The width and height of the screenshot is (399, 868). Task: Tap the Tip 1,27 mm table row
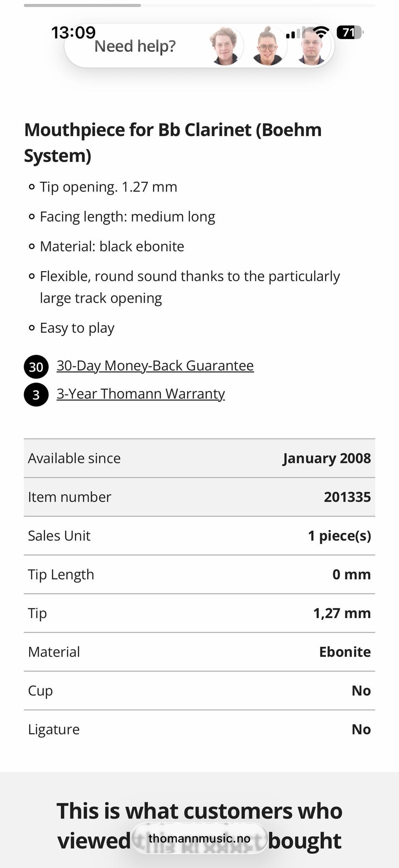click(199, 613)
